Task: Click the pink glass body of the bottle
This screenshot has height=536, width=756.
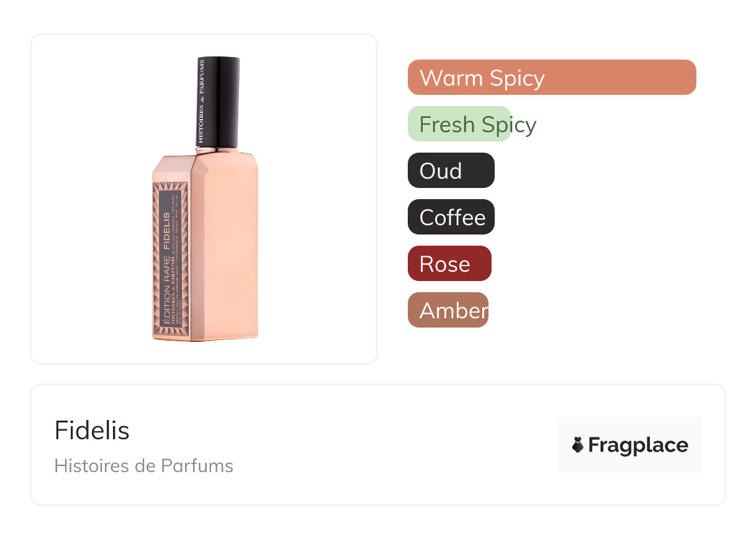Action: coord(225,248)
